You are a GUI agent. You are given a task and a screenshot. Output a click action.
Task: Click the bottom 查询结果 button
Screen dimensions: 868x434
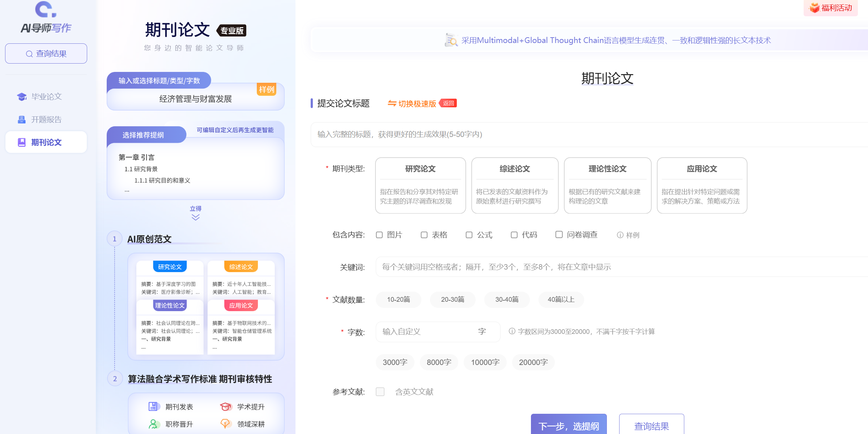pyautogui.click(x=651, y=426)
